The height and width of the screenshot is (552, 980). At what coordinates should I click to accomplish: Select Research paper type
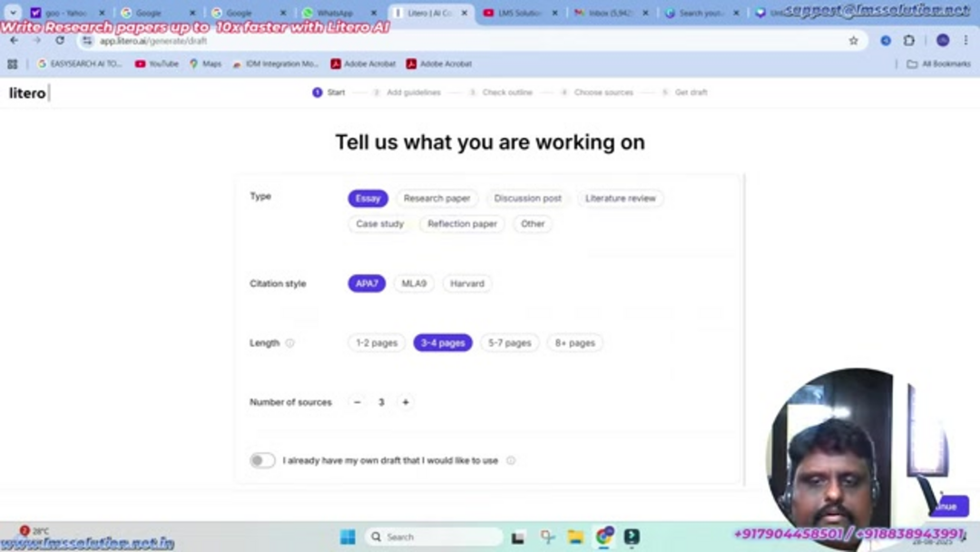436,198
